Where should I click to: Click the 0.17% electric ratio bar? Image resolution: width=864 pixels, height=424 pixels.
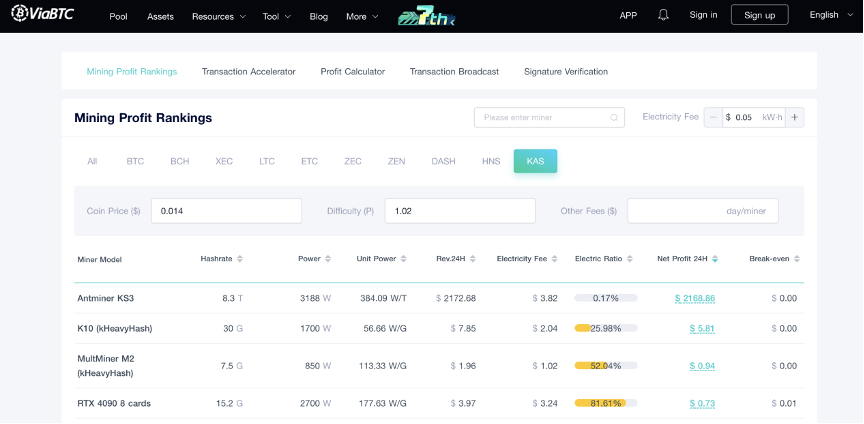(606, 298)
